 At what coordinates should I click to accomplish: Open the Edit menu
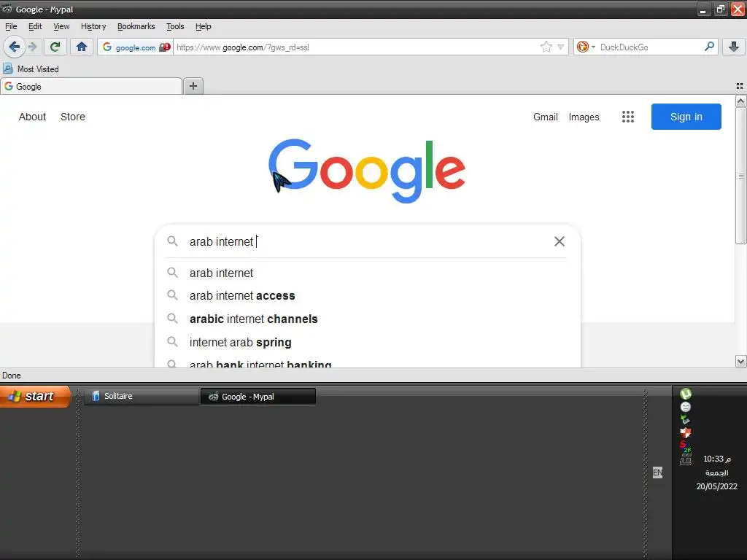35,26
